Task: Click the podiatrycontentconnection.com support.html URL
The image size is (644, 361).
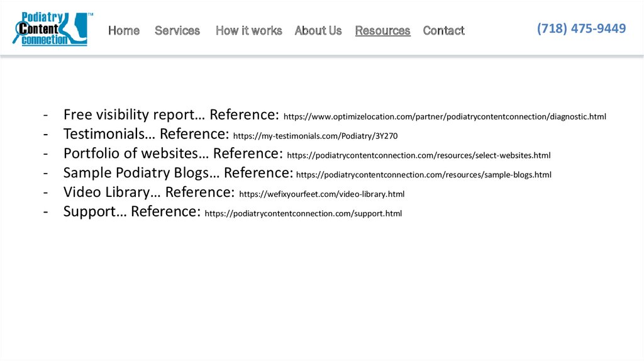Action: click(x=303, y=214)
